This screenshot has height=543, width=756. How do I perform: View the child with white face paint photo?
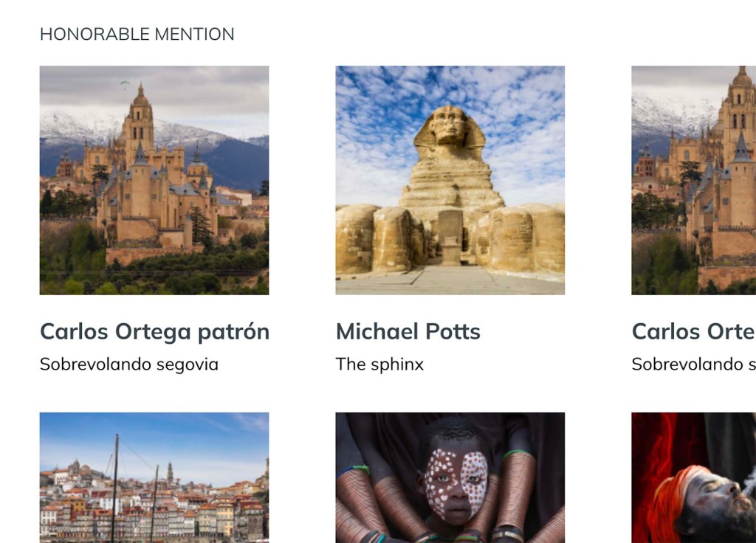[x=450, y=477]
